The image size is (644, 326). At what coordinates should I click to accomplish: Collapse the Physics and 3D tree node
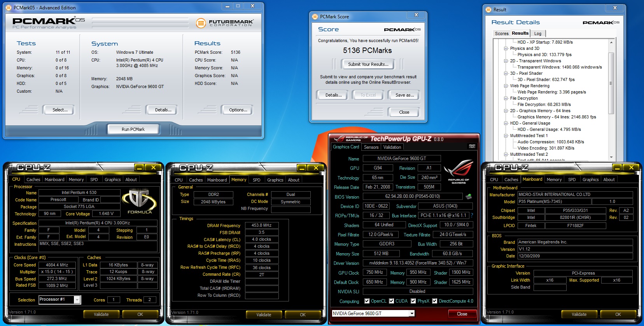pyautogui.click(x=506, y=49)
